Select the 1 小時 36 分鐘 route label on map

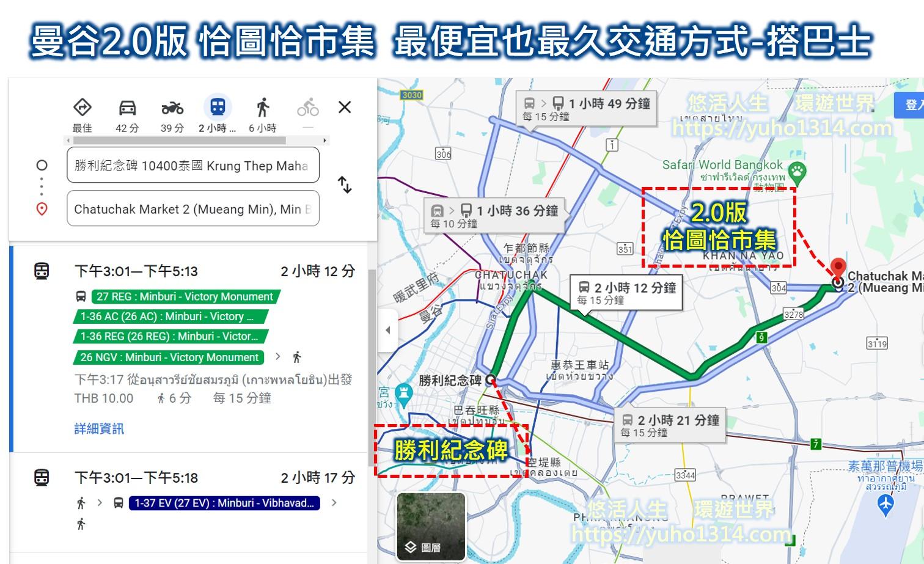(494, 216)
